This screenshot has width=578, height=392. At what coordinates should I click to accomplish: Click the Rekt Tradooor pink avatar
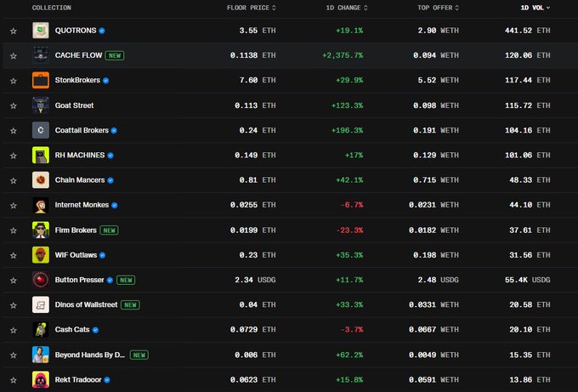point(41,379)
